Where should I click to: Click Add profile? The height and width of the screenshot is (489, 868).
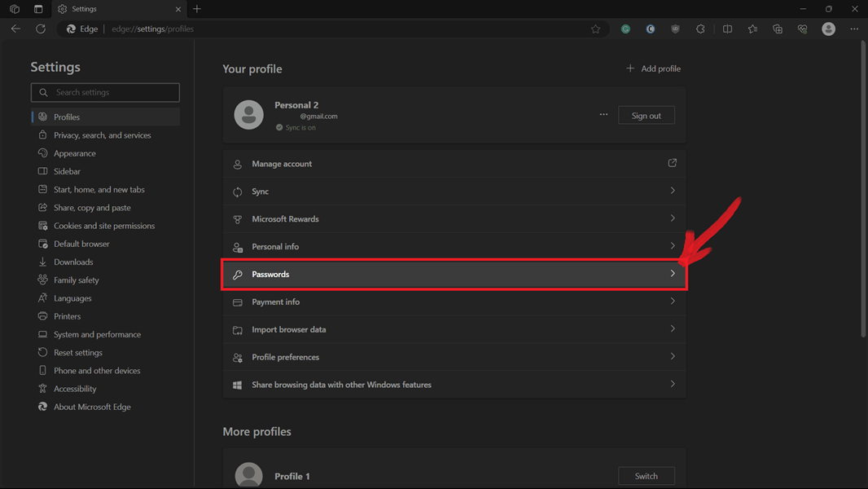(653, 68)
